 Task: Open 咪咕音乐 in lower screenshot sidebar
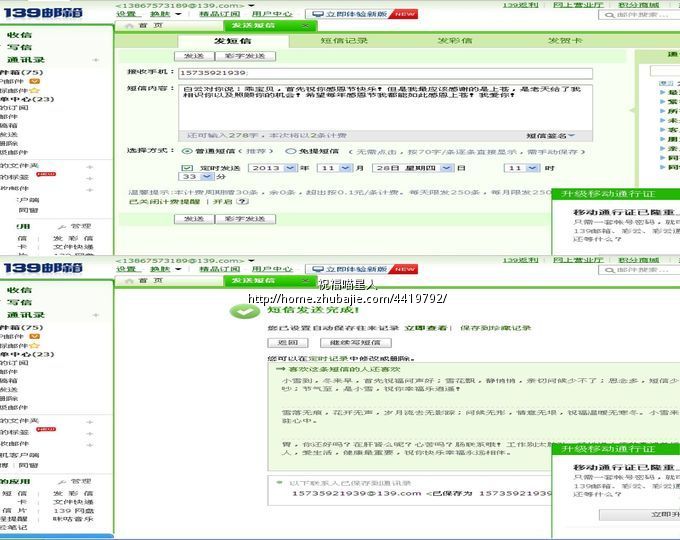tap(73, 519)
